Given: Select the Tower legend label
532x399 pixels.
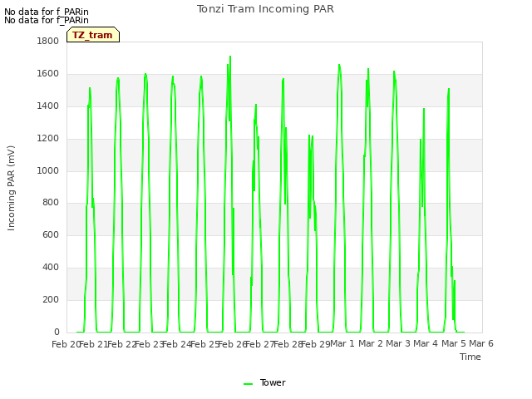Looking at the screenshot, I should coord(273,382).
